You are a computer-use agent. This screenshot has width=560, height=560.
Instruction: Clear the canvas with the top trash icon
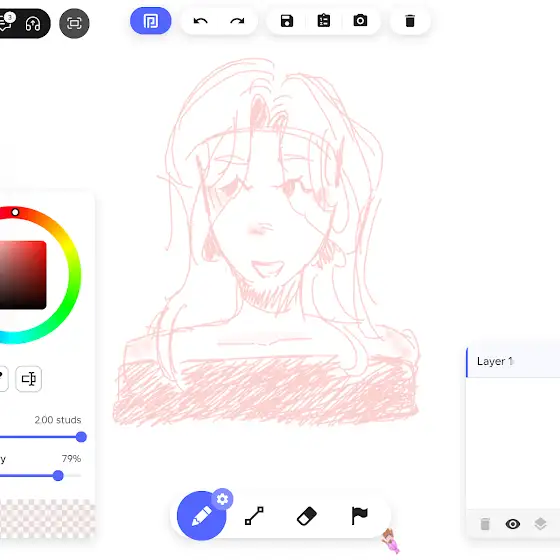click(x=410, y=21)
